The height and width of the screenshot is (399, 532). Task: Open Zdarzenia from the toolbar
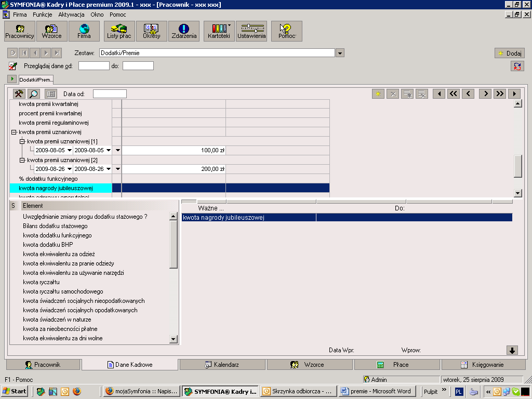(x=184, y=31)
